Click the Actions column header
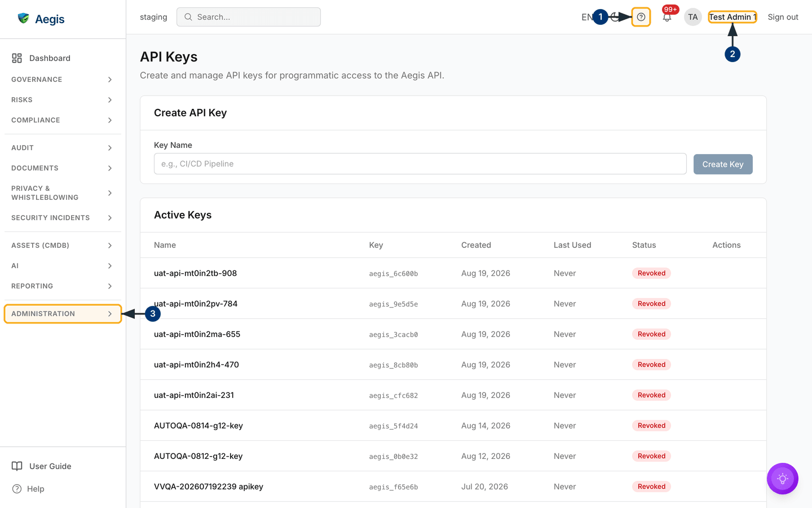Screen dimensions: 812x508 726,245
